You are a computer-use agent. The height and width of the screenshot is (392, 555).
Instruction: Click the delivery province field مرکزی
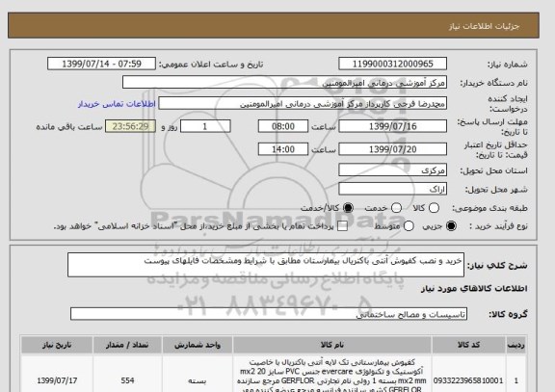(392, 170)
